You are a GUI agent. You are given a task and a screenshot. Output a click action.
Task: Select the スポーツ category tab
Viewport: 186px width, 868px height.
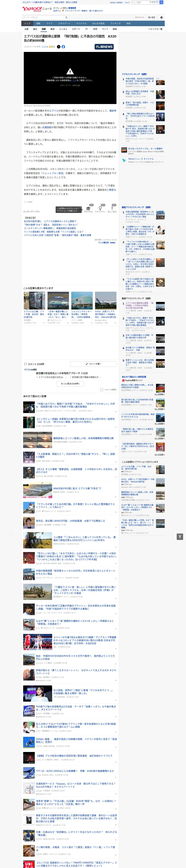76,29
